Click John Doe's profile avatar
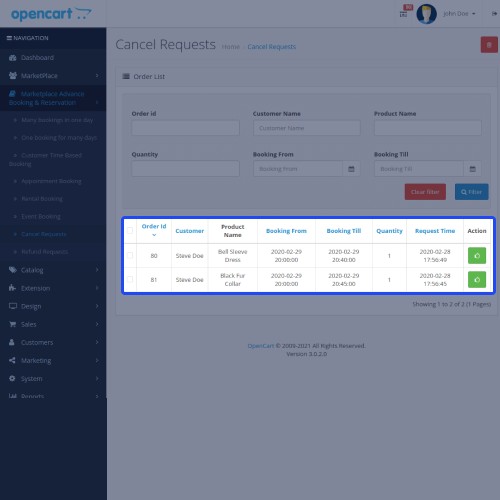The image size is (500, 500). [x=426, y=14]
